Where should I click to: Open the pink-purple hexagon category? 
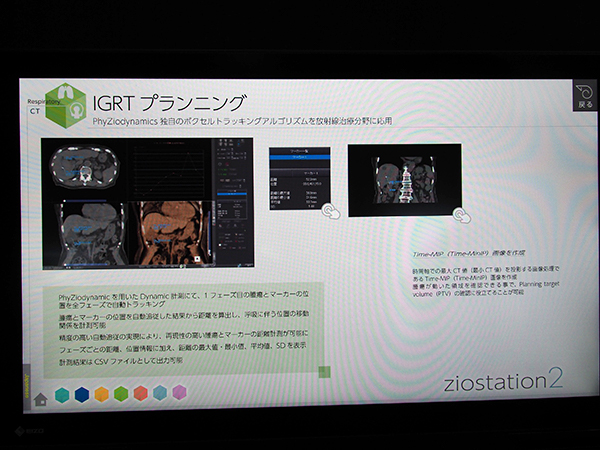tap(180, 392)
